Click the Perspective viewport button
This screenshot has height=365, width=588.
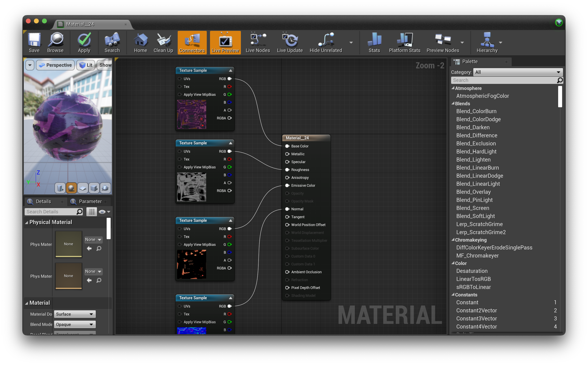click(x=55, y=65)
